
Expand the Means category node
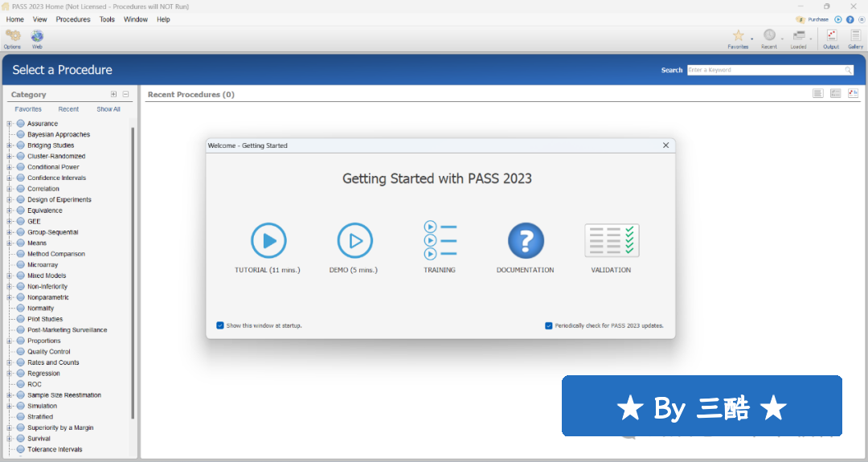click(9, 243)
